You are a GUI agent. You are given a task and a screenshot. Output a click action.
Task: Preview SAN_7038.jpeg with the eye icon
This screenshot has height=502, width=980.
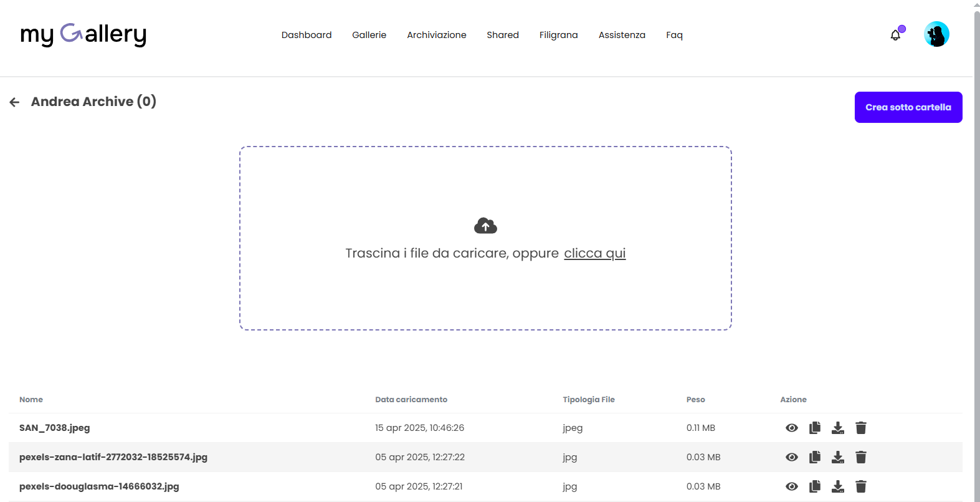click(792, 428)
